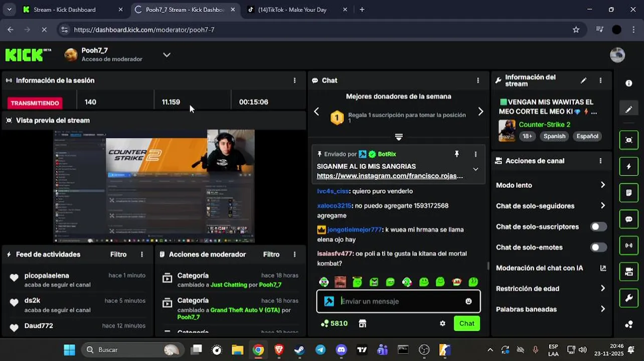Open Filtro in Feed de actividades

(x=118, y=254)
